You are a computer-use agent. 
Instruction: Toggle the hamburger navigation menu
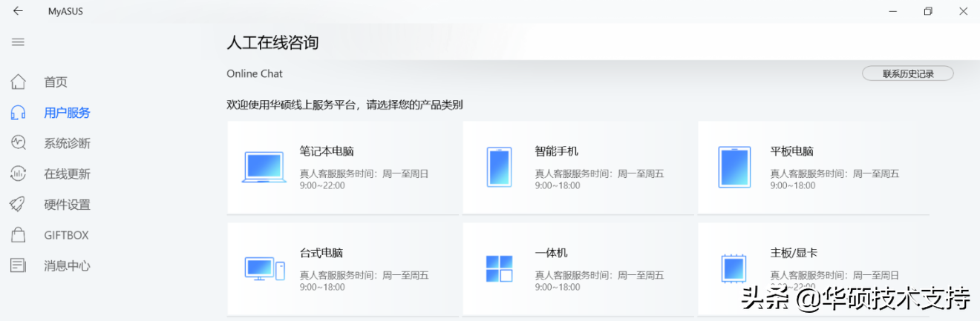(x=18, y=42)
